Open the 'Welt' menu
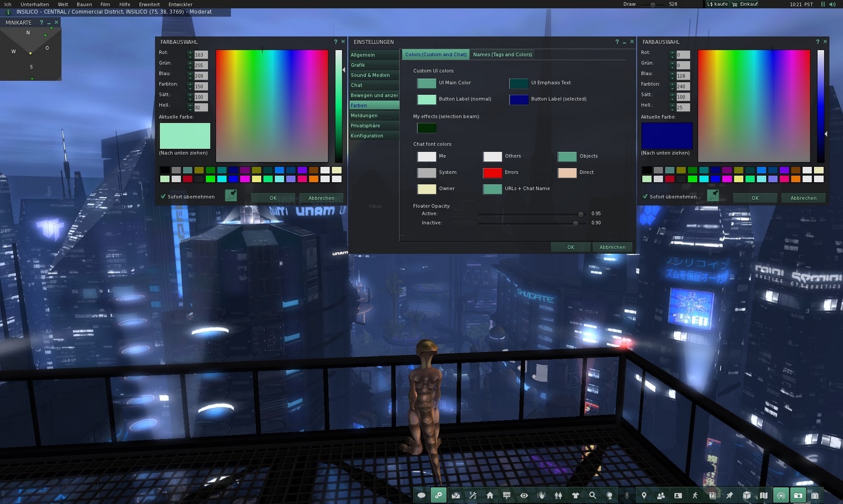The height and width of the screenshot is (504, 843). click(x=62, y=4)
